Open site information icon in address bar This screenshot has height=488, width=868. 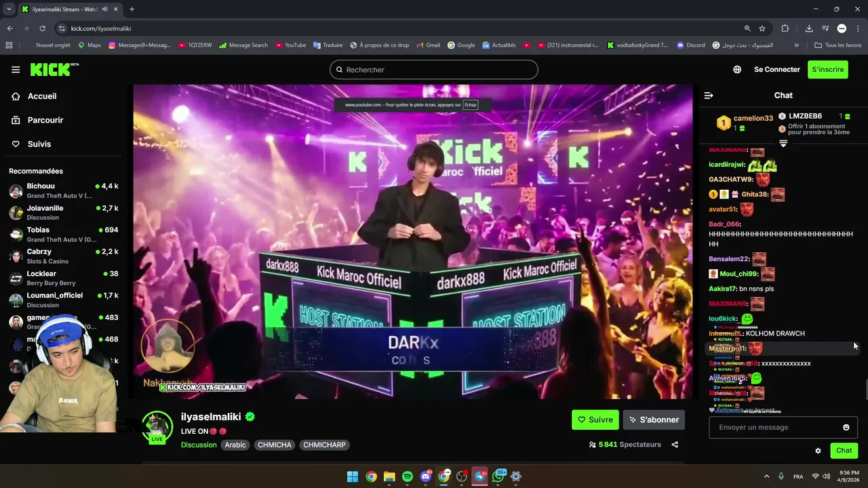pyautogui.click(x=62, y=28)
